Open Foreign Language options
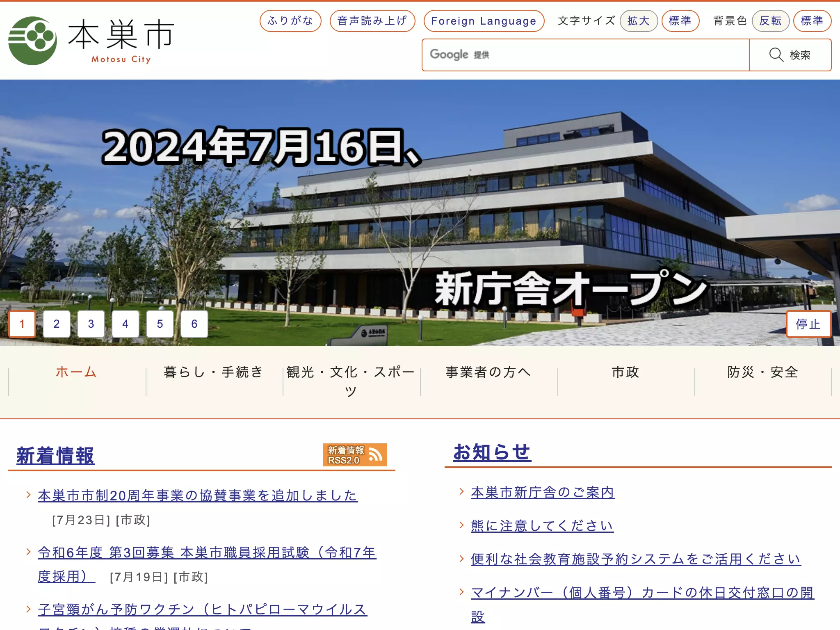This screenshot has height=630, width=840. point(484,21)
